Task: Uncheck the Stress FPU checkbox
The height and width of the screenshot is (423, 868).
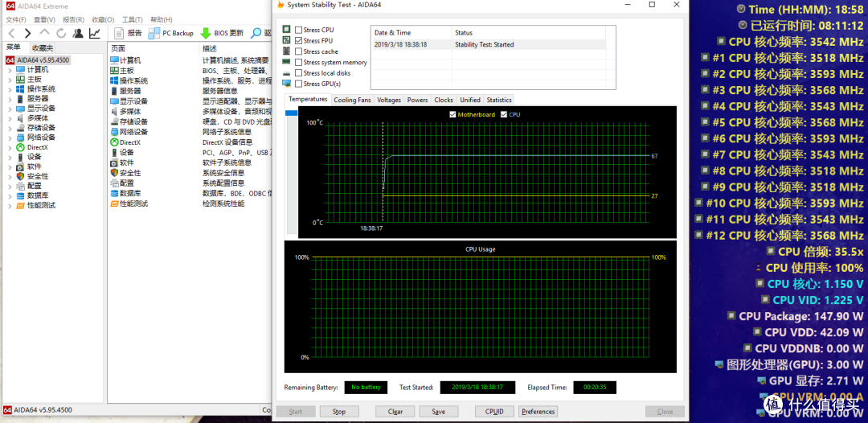Action: (x=299, y=40)
